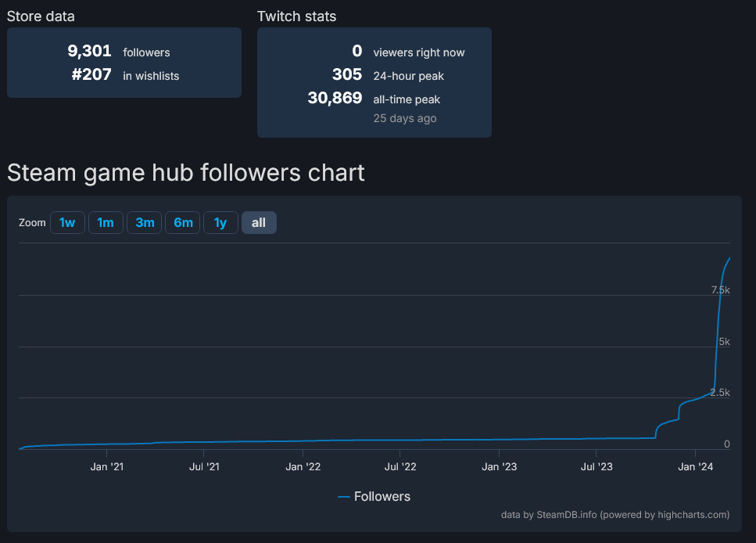The image size is (756, 543).
Task: Click the '25 days ago' timestamp
Action: point(405,118)
